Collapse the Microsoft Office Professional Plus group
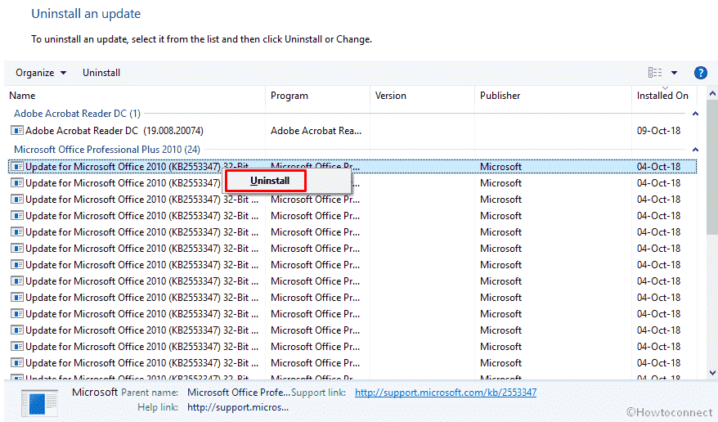This screenshot has height=422, width=718. tap(695, 150)
